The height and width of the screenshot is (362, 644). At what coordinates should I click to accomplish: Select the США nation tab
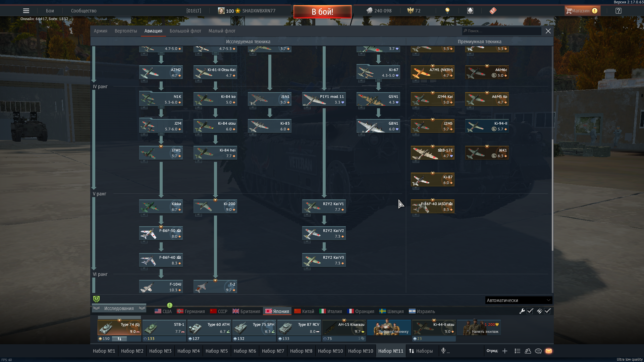click(163, 311)
